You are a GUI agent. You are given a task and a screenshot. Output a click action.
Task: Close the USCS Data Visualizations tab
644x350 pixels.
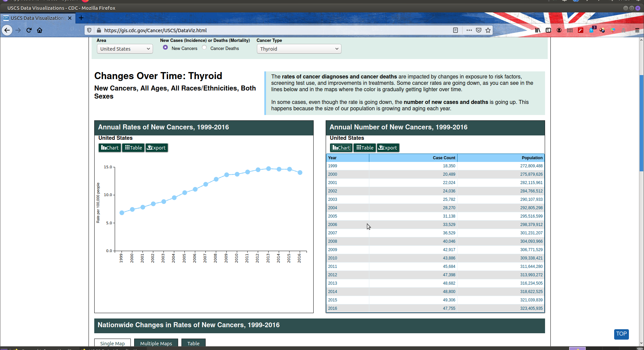(x=70, y=18)
